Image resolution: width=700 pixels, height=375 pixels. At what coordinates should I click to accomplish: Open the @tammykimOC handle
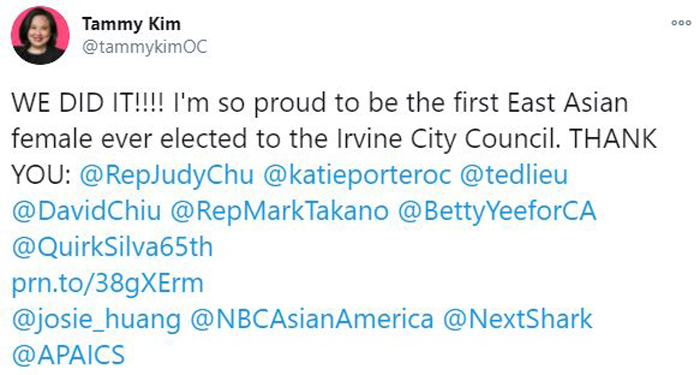coord(145,47)
